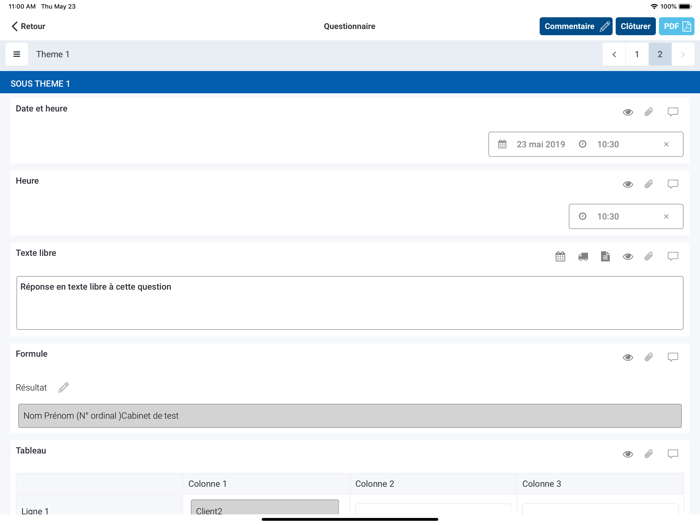Image resolution: width=700 pixels, height=525 pixels.
Task: Go to previous page with left chevron
Action: 614,54
